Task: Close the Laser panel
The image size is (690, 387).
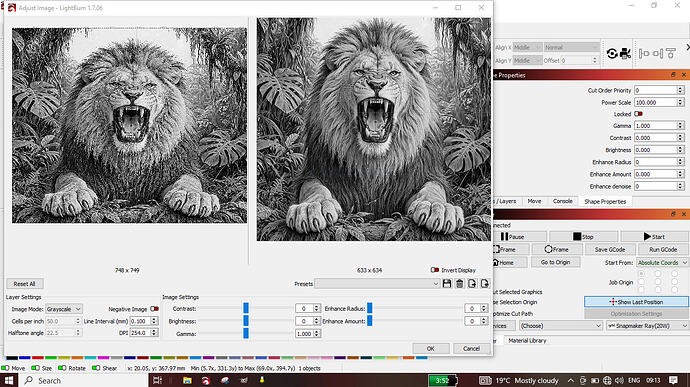Action: tap(684, 214)
